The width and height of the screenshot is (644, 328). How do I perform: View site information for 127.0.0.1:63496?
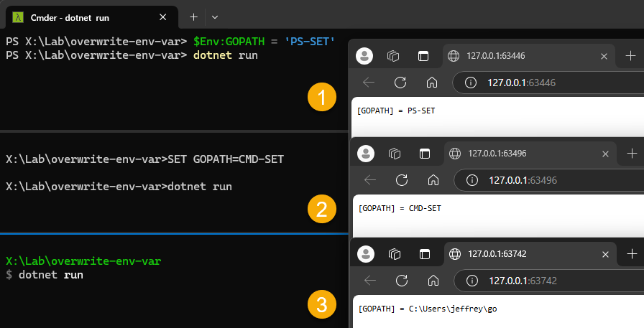(x=471, y=180)
